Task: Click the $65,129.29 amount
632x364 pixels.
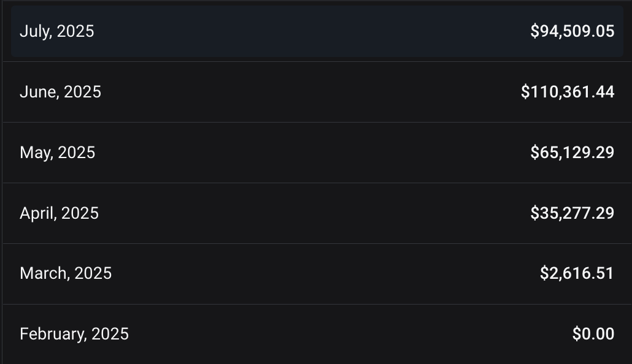Action: (572, 153)
